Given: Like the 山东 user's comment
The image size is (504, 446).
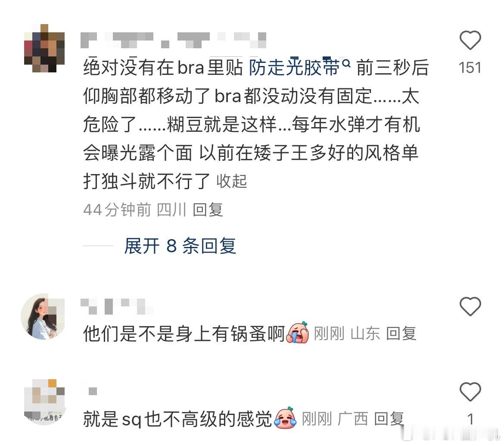Looking at the screenshot, I should (x=470, y=306).
